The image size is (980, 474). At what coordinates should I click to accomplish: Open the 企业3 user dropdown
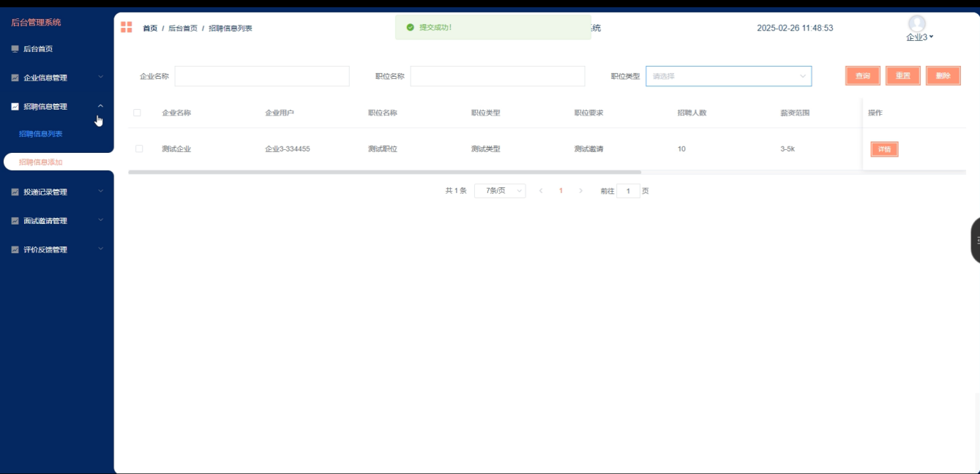click(x=920, y=37)
